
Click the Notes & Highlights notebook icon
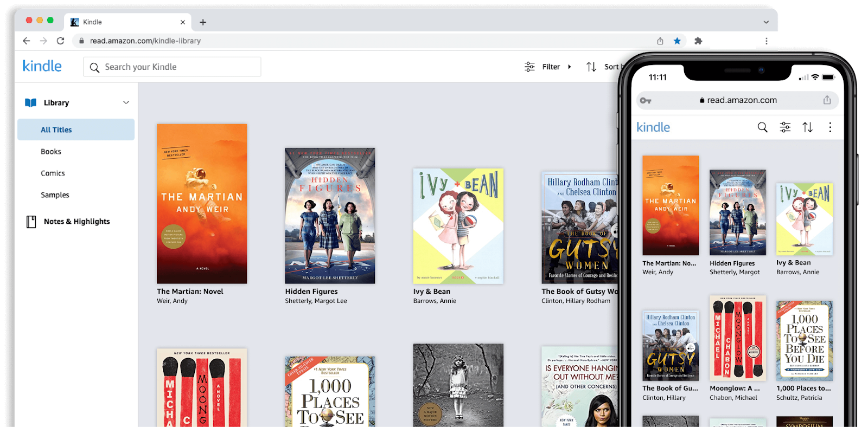click(x=31, y=221)
